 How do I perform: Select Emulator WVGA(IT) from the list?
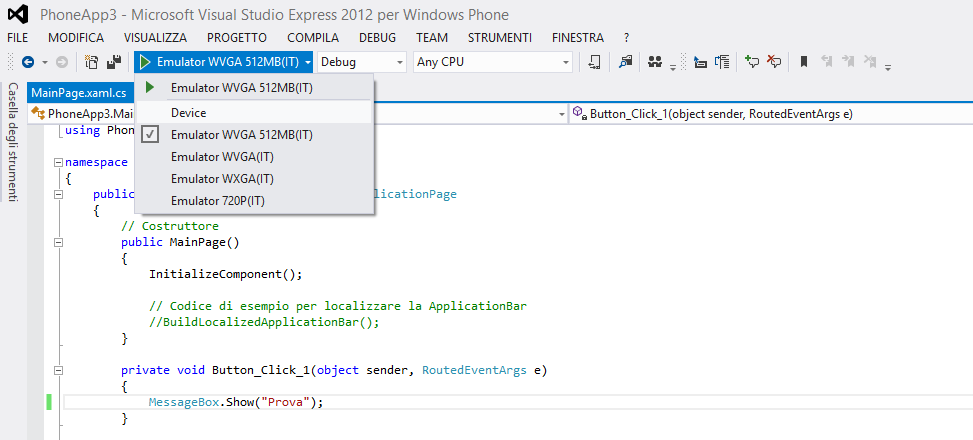[254, 157]
